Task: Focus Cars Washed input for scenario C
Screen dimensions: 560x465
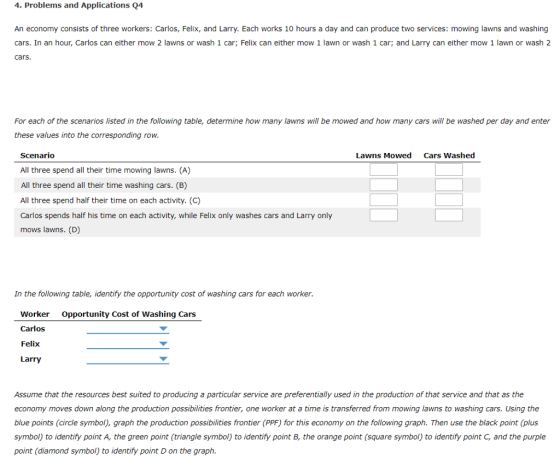Action: pos(449,200)
